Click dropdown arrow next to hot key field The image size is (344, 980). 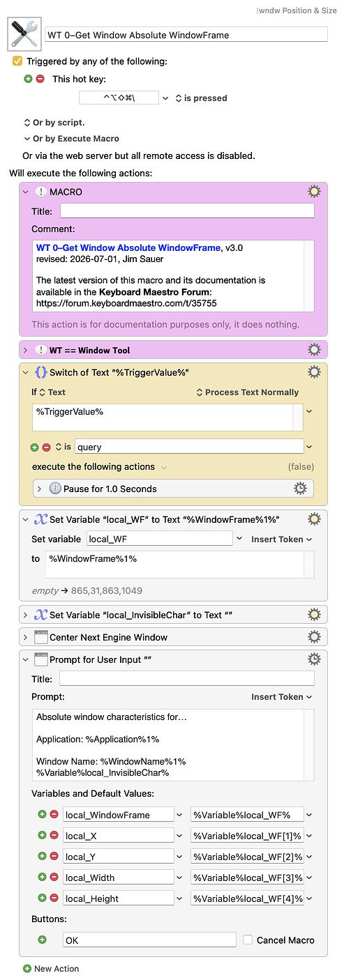(x=165, y=98)
